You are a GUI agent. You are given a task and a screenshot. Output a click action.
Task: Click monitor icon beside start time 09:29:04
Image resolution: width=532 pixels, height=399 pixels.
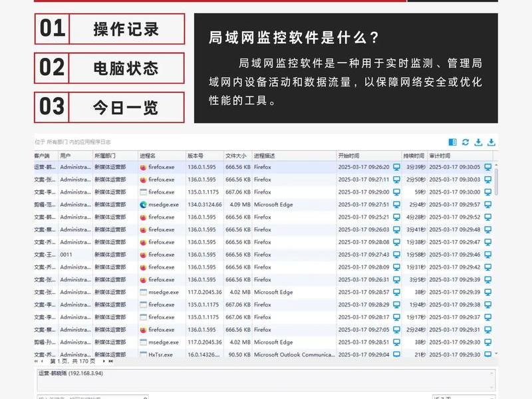click(x=396, y=354)
